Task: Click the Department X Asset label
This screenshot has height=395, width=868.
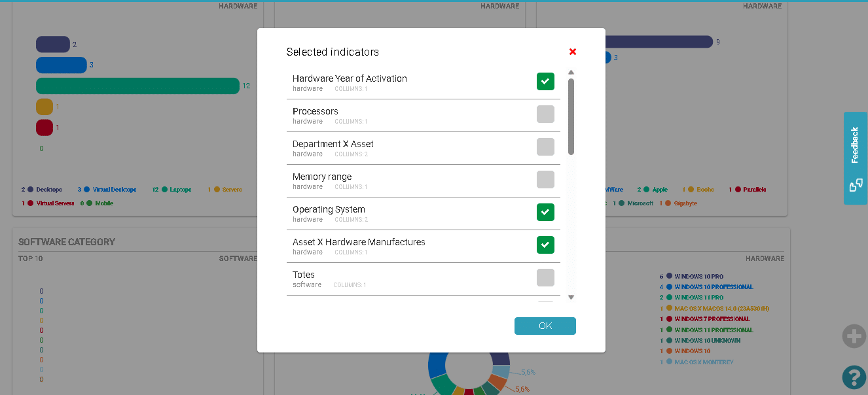Action: pos(333,144)
